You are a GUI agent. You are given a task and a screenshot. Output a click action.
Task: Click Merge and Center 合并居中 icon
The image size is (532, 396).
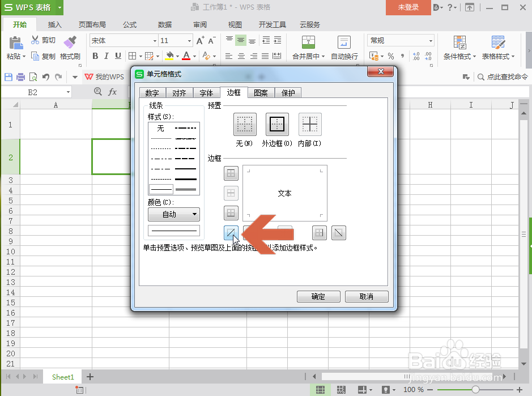[308, 42]
